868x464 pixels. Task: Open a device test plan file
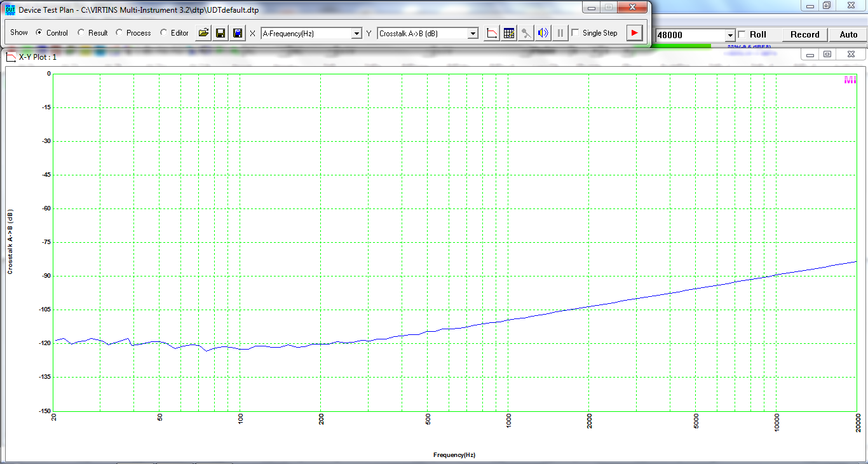click(x=203, y=33)
